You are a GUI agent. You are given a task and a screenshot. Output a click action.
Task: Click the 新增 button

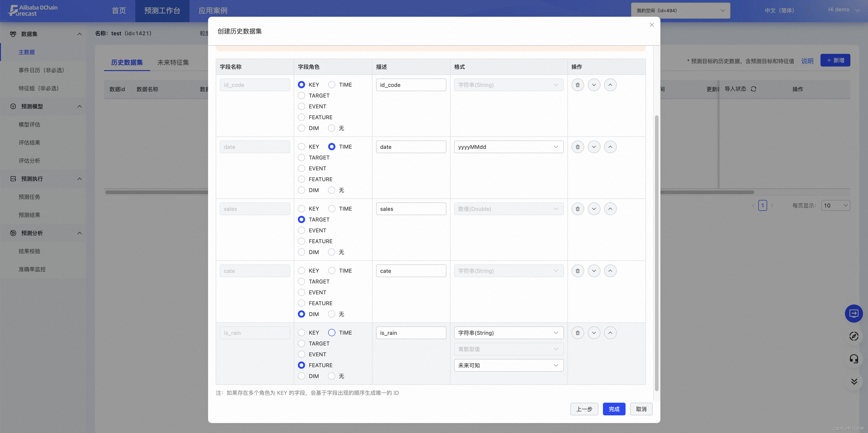pos(835,60)
